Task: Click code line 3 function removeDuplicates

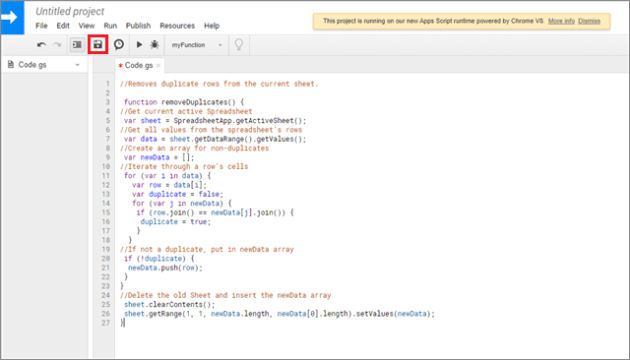Action: tap(184, 102)
